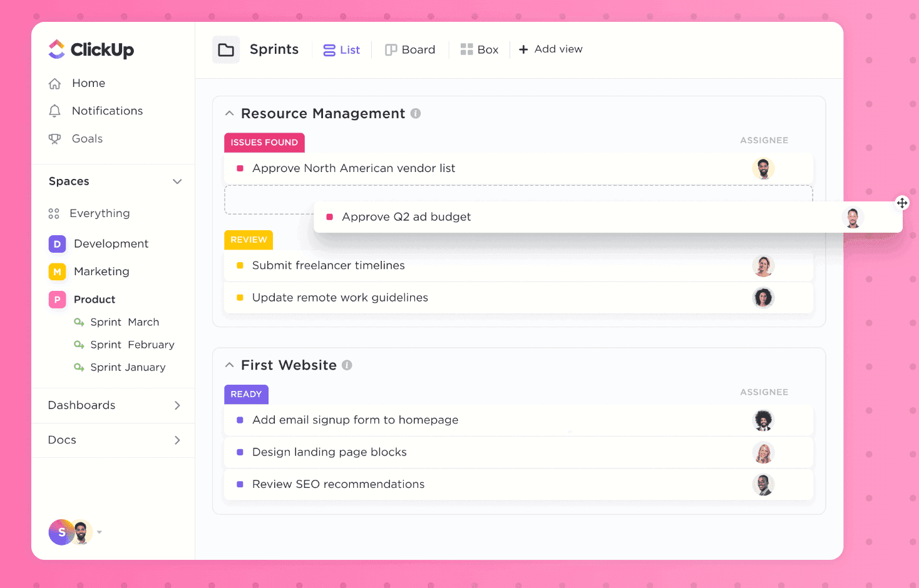Image resolution: width=919 pixels, height=588 pixels.
Task: Click info icon beside Resource Management
Action: (416, 113)
